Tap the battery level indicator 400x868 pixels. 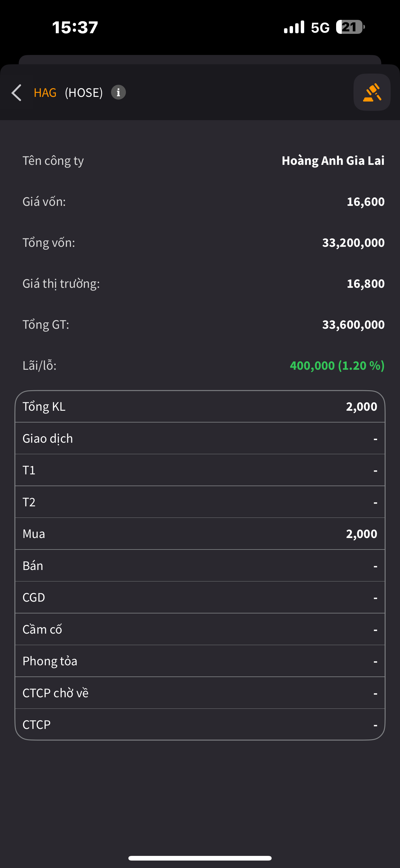(x=350, y=27)
